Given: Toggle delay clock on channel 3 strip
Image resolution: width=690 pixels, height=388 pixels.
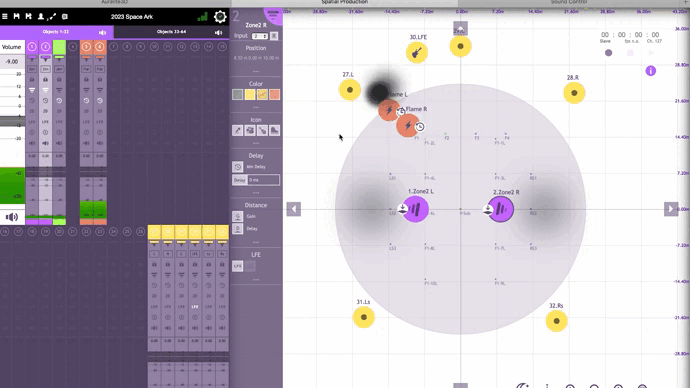Looking at the screenshot, I should tap(59, 101).
